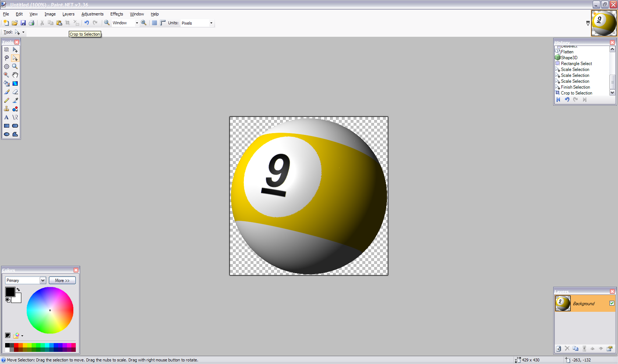Select the Text tool
The image size is (618, 364).
6,117
